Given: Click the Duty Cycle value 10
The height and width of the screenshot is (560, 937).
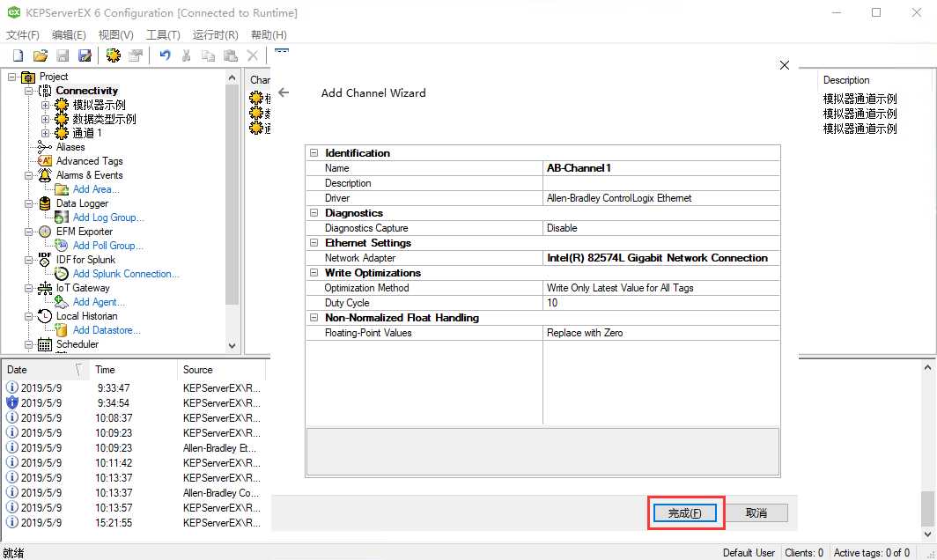Looking at the screenshot, I should click(661, 302).
